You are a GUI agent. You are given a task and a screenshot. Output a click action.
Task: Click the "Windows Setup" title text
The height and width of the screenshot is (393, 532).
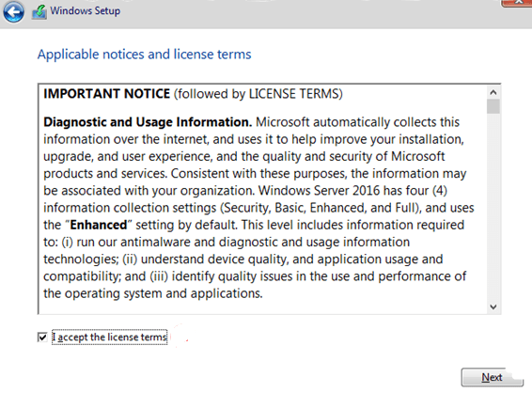86,11
